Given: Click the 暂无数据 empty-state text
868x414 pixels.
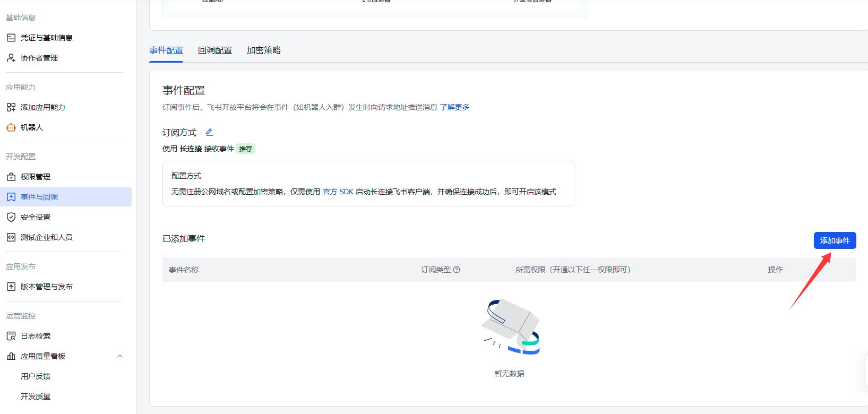Looking at the screenshot, I should pyautogui.click(x=509, y=374).
